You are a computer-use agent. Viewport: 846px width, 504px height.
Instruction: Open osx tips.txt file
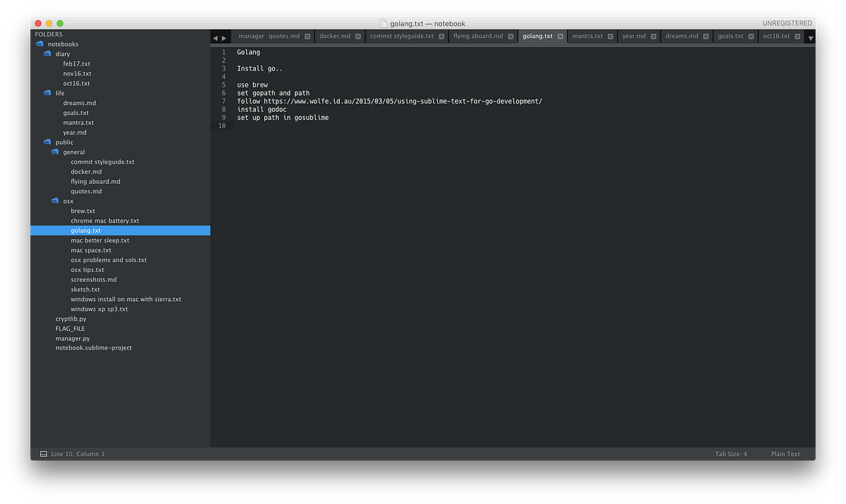pos(87,270)
